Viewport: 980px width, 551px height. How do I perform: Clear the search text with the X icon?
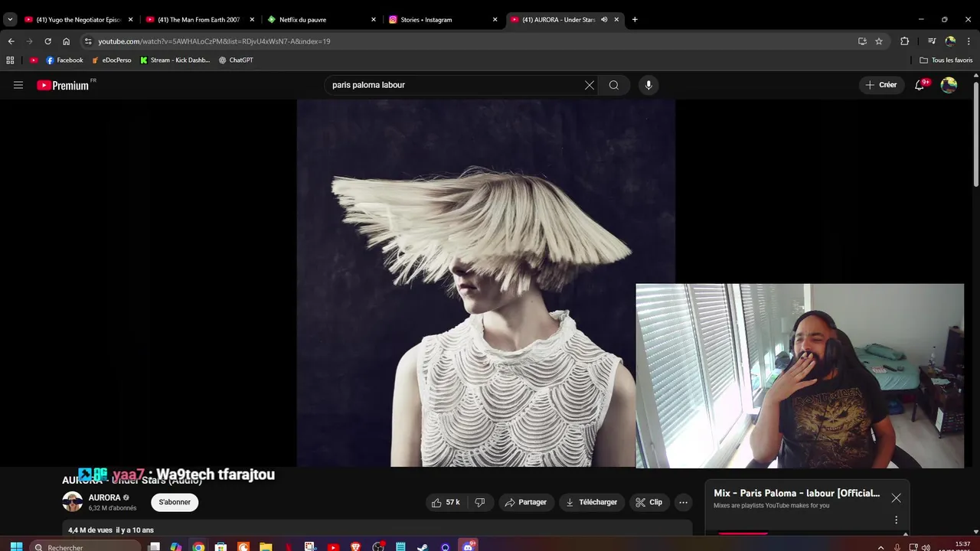590,85
